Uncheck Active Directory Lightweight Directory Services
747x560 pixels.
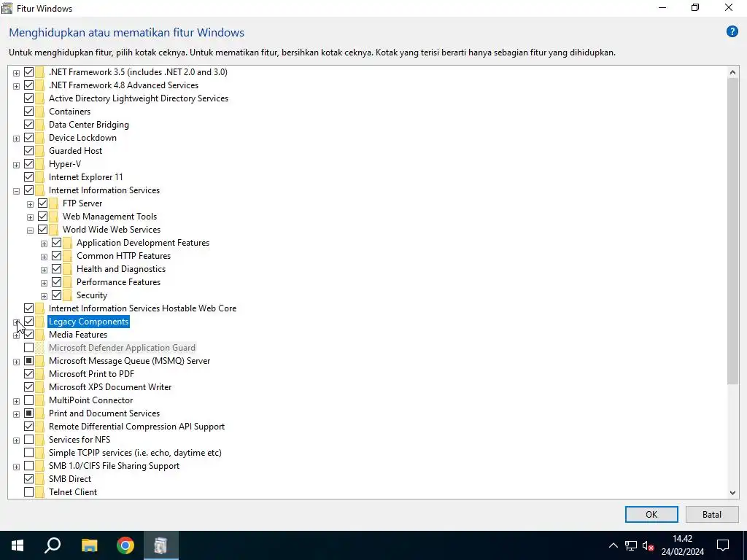tap(28, 98)
